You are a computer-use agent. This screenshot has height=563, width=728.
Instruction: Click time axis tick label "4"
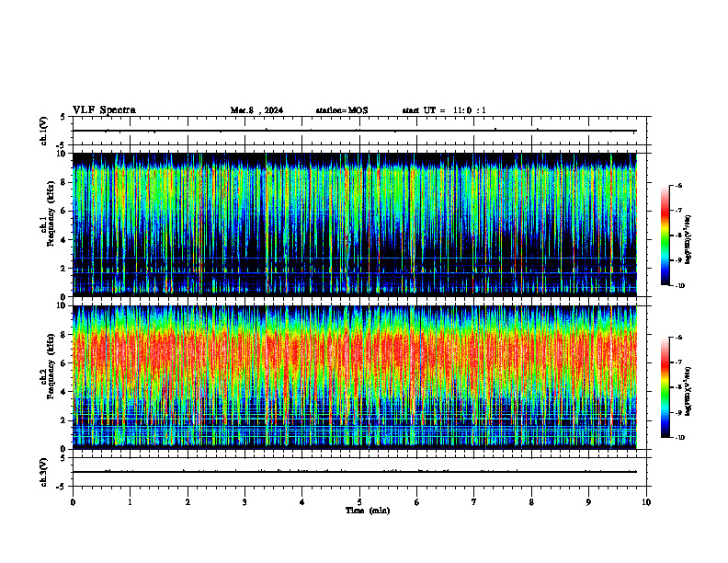302,502
